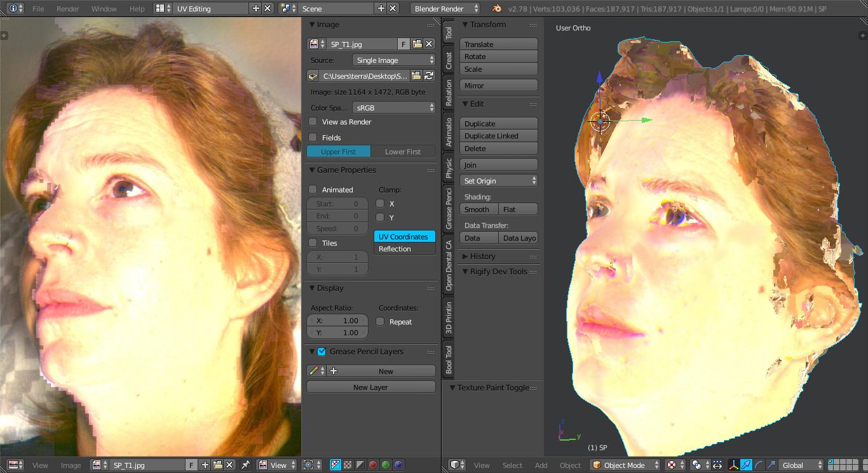Enable the Repeat coordinates checkbox
Screen dimensions: 868x473
380,321
